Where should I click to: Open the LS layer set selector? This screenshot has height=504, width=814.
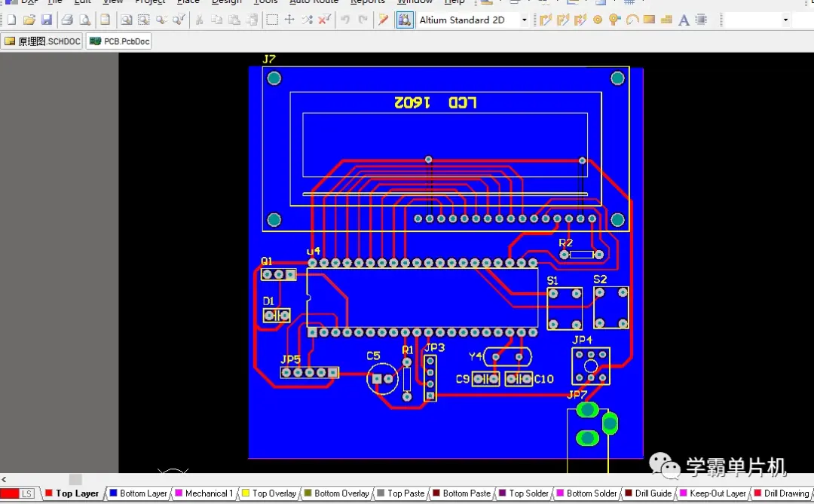point(27,493)
